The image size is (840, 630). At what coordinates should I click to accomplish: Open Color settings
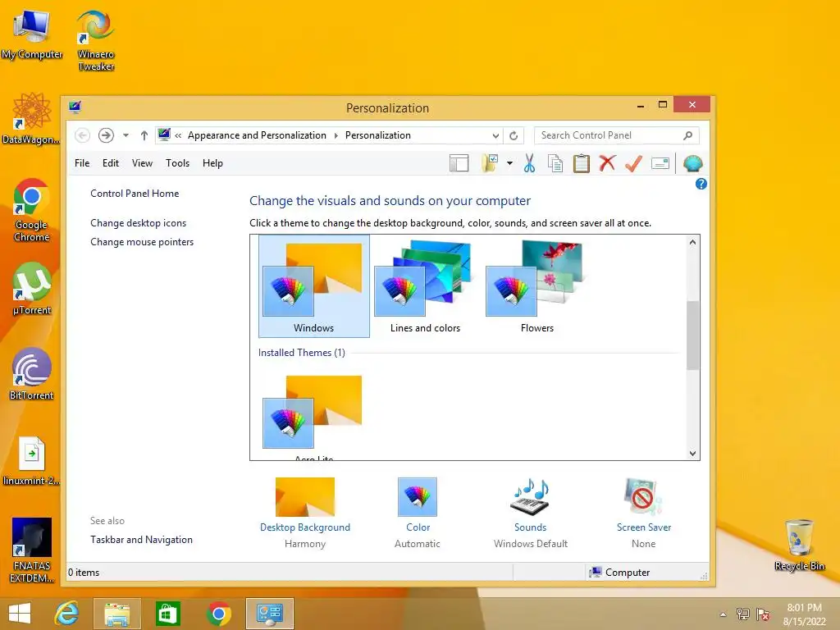tap(418, 514)
